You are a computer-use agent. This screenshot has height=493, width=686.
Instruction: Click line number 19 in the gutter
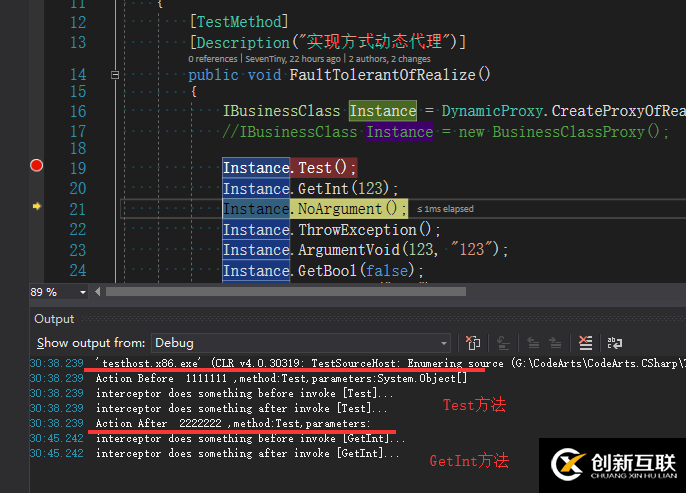click(x=78, y=168)
